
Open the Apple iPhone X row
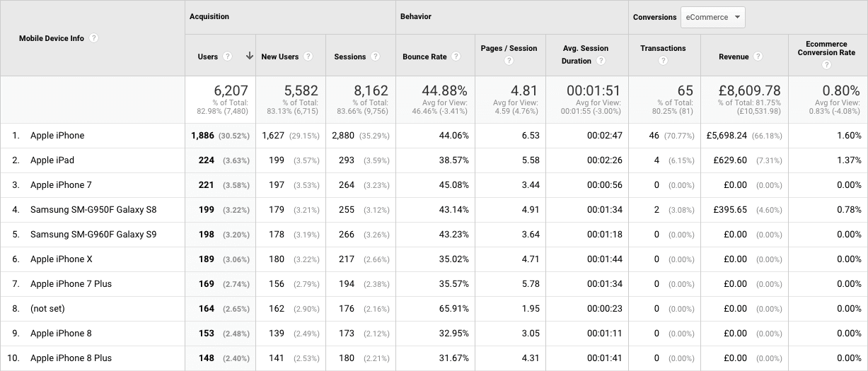[x=62, y=259]
